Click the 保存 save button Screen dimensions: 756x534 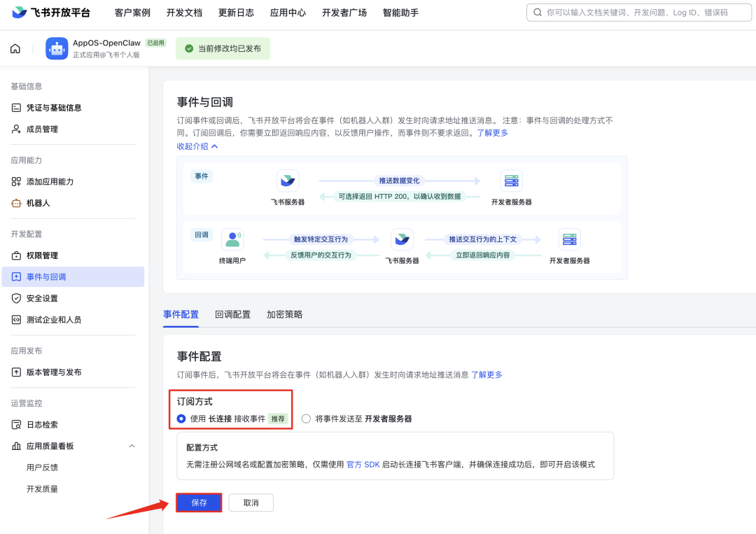click(x=198, y=502)
